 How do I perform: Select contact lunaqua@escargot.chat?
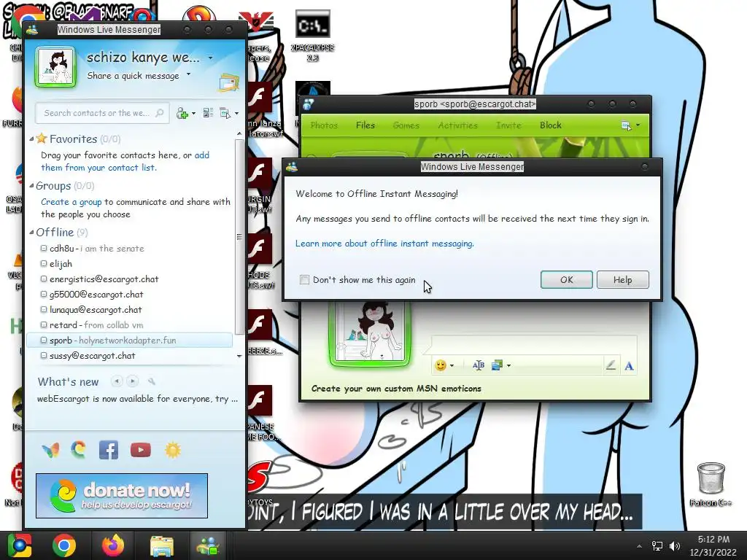click(130, 309)
